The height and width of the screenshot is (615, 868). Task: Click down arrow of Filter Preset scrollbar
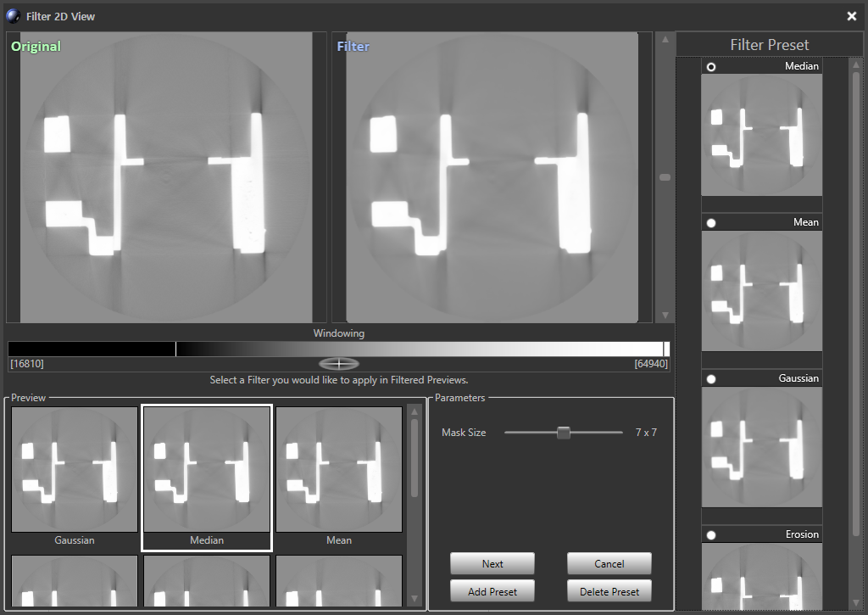click(856, 603)
